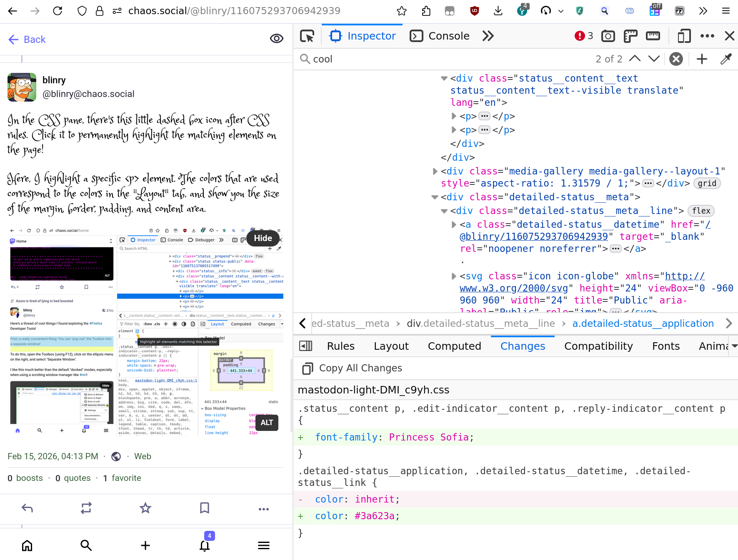Toggle the grid badge on the media-gallery div
The image size is (738, 560).
coord(707,183)
